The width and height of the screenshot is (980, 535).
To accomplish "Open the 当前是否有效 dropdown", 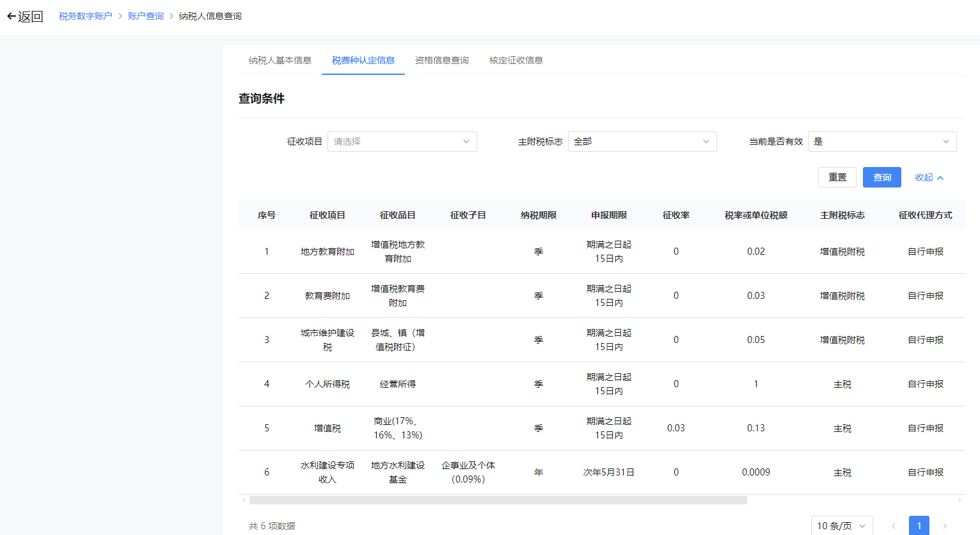I will [881, 141].
